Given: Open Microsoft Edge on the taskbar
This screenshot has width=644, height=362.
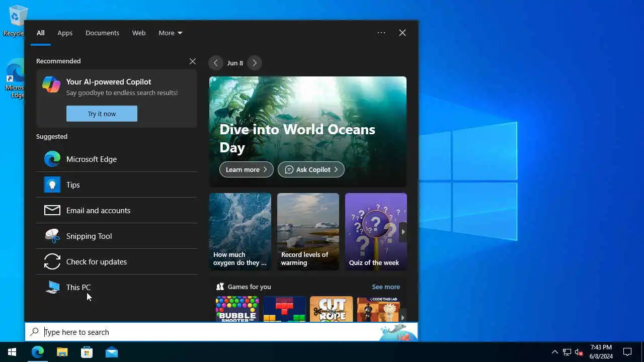Looking at the screenshot, I should pos(38,352).
